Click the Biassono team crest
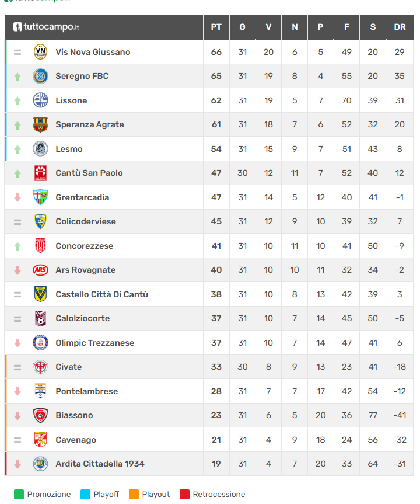Screen dimensions: 420x504 [40, 415]
